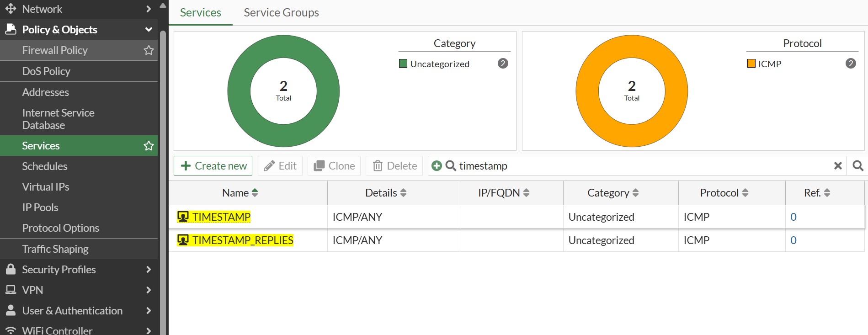Click the Policy & Objects icon

(x=11, y=29)
